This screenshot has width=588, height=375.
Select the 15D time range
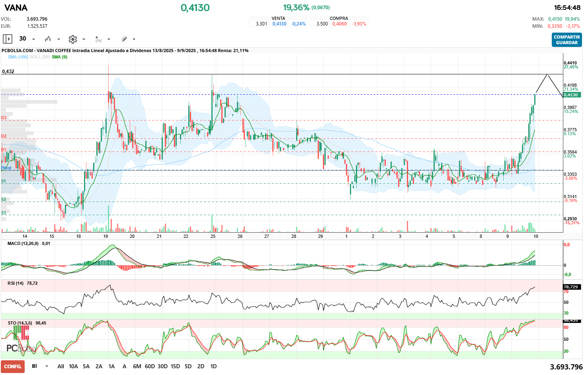[x=175, y=366]
